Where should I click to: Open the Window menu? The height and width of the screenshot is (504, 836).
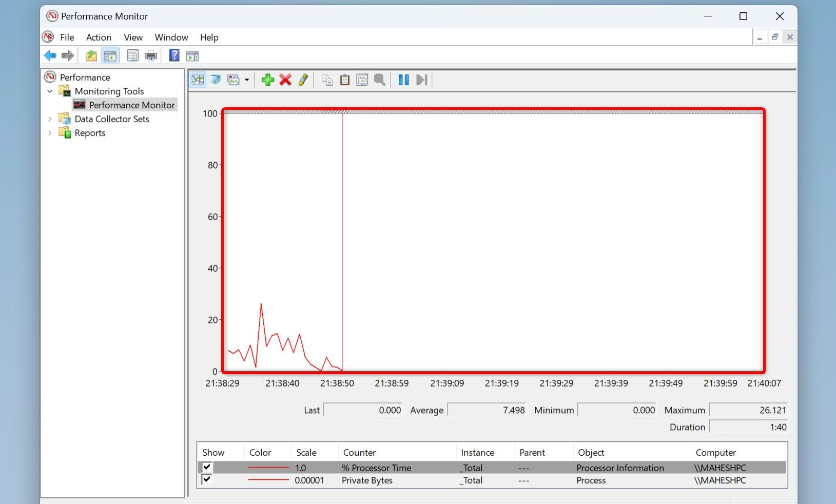pos(171,37)
